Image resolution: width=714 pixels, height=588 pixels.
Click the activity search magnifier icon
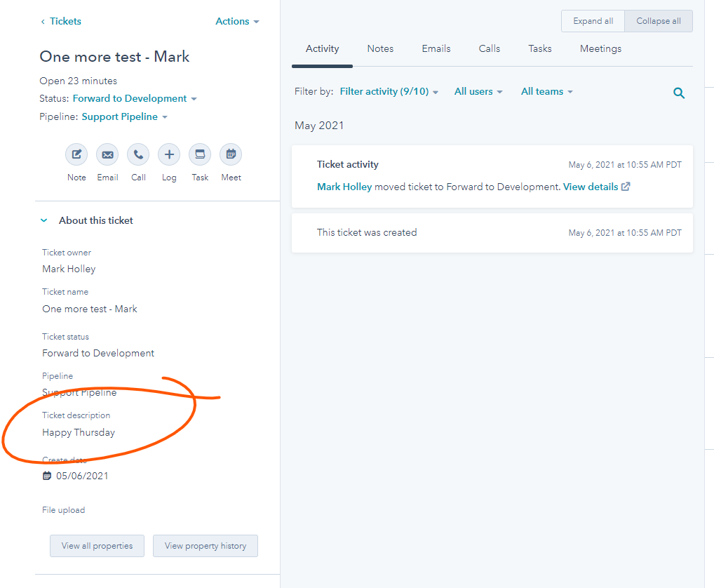[x=678, y=93]
